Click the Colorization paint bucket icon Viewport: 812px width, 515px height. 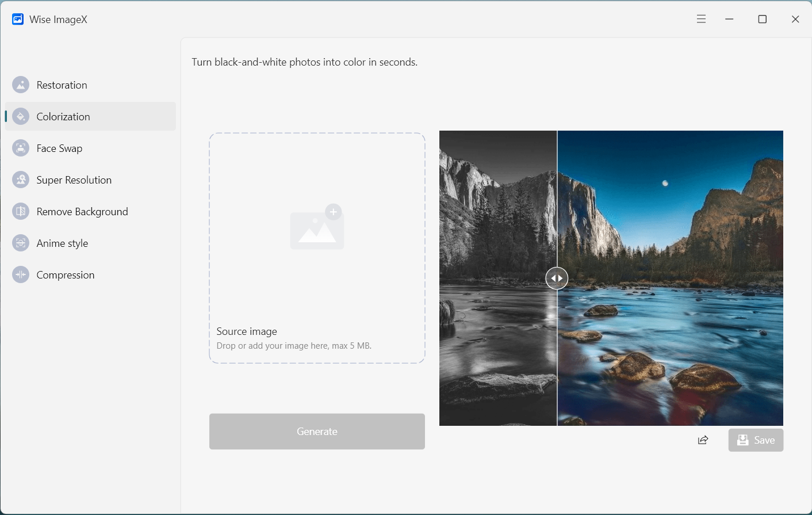21,117
